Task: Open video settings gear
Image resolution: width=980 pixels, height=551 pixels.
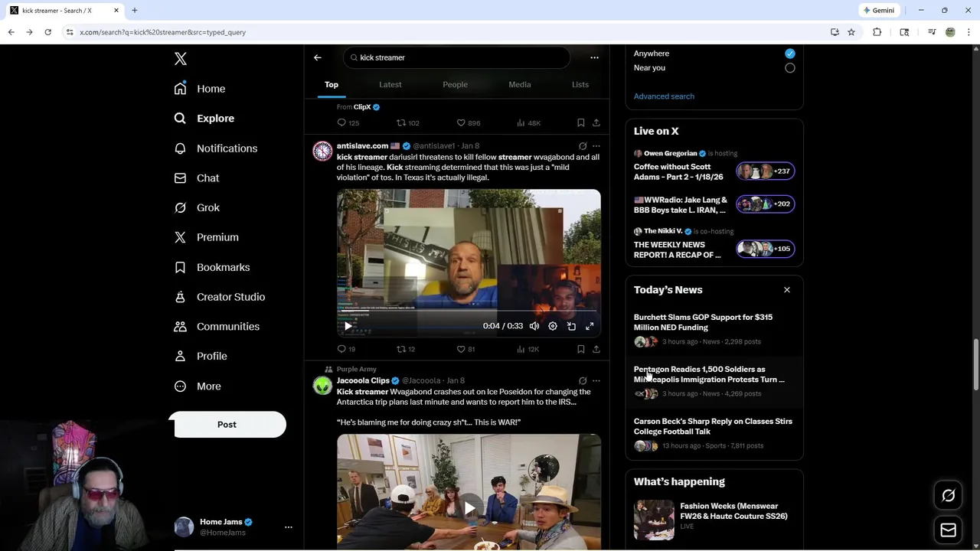Action: point(553,326)
